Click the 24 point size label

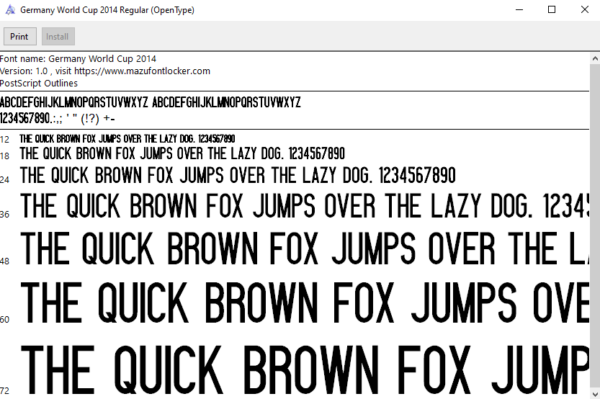pos(5,179)
